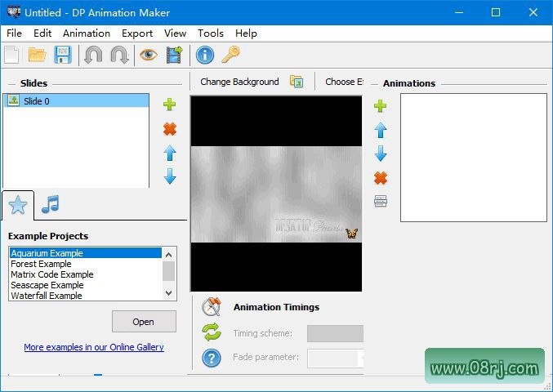Export animation using filmstrip icon
The width and height of the screenshot is (553, 392).
pos(174,56)
